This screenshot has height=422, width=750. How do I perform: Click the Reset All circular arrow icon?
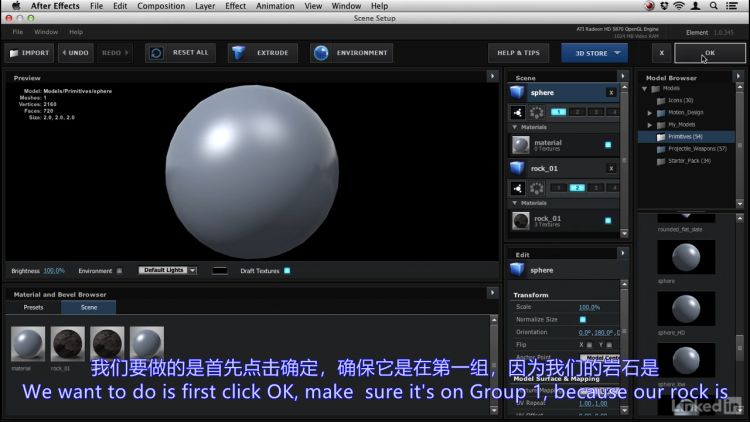(156, 53)
